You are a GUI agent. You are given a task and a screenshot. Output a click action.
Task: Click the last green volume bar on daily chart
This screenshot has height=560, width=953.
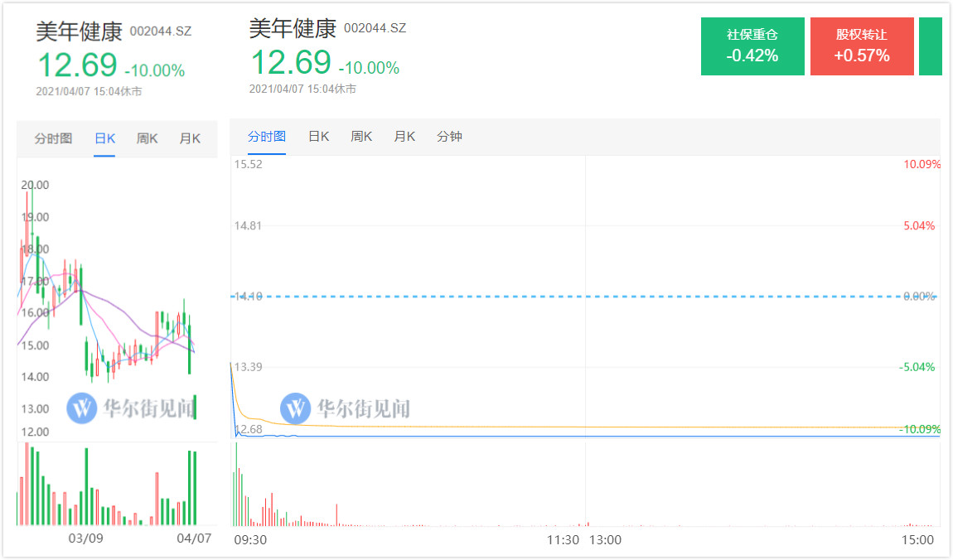[x=195, y=488]
